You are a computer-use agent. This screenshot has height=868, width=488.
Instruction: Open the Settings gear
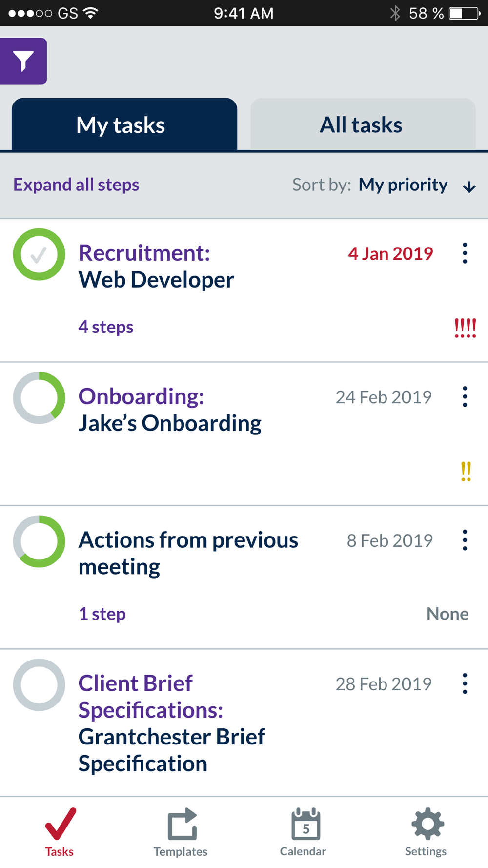pos(427,824)
